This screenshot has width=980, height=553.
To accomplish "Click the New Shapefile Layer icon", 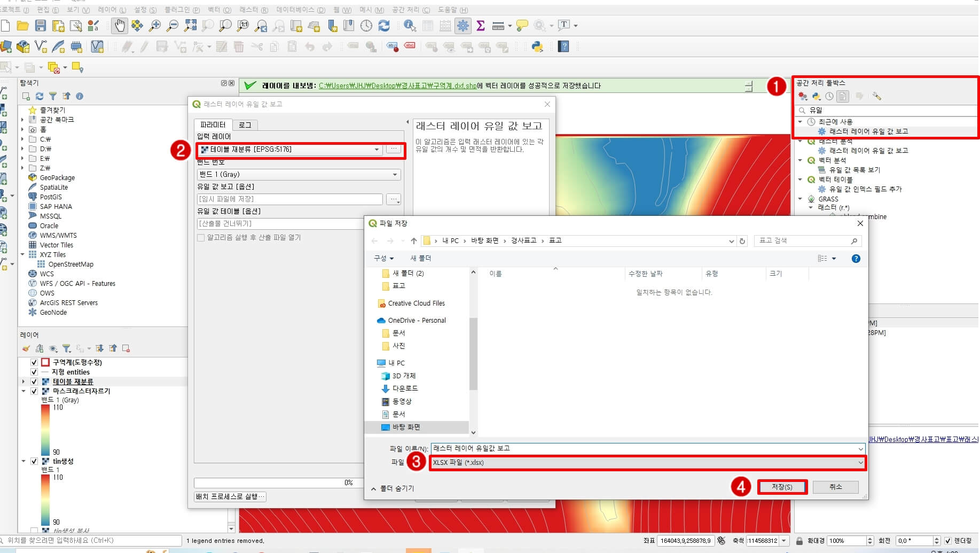I will [41, 47].
